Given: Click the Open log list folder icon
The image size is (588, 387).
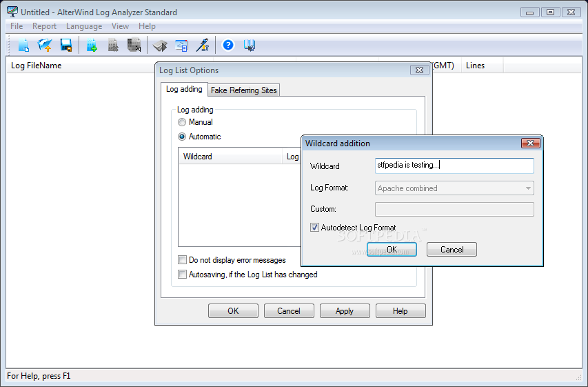Looking at the screenshot, I should [x=45, y=46].
